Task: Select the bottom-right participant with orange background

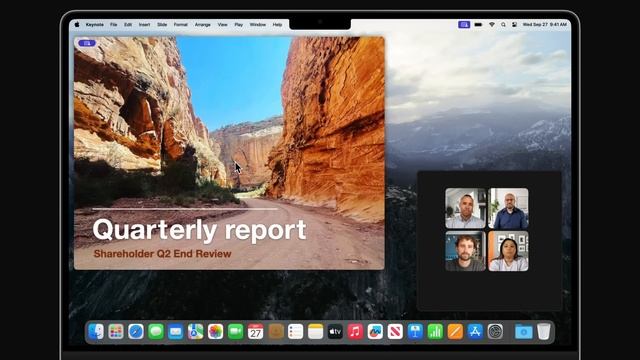Action: pyautogui.click(x=508, y=251)
